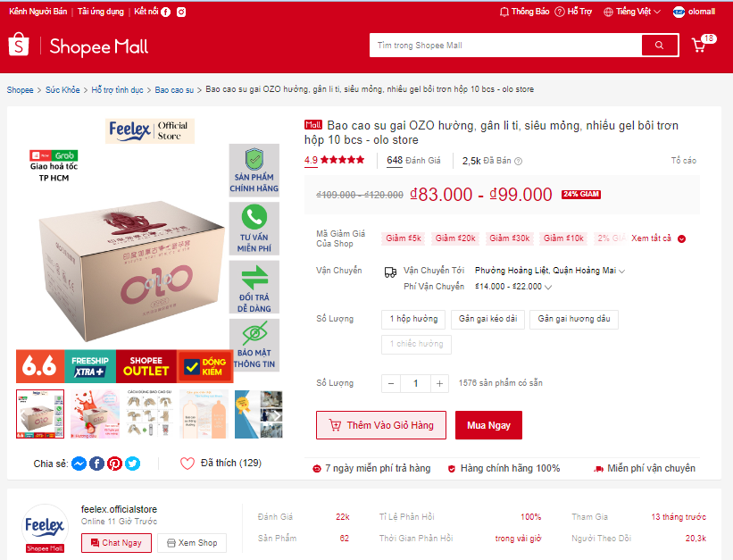Select "Gân gai hương dâu" option
The width and height of the screenshot is (733, 560).
573,319
